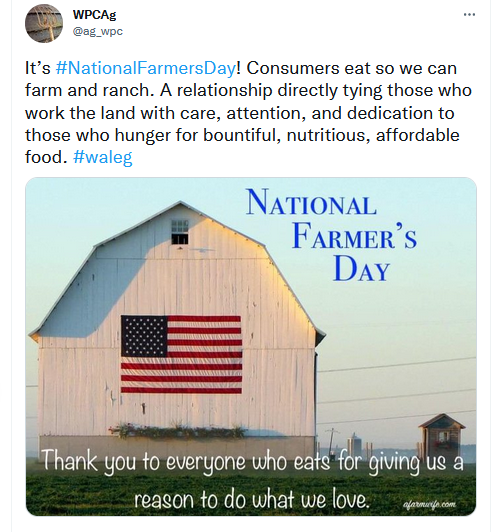Open the WPCAg profile avatar picture
The width and height of the screenshot is (500, 532).
point(44,23)
